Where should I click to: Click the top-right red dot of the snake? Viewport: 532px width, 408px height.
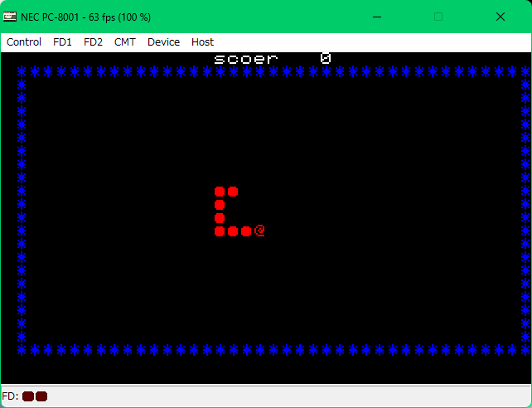[233, 192]
